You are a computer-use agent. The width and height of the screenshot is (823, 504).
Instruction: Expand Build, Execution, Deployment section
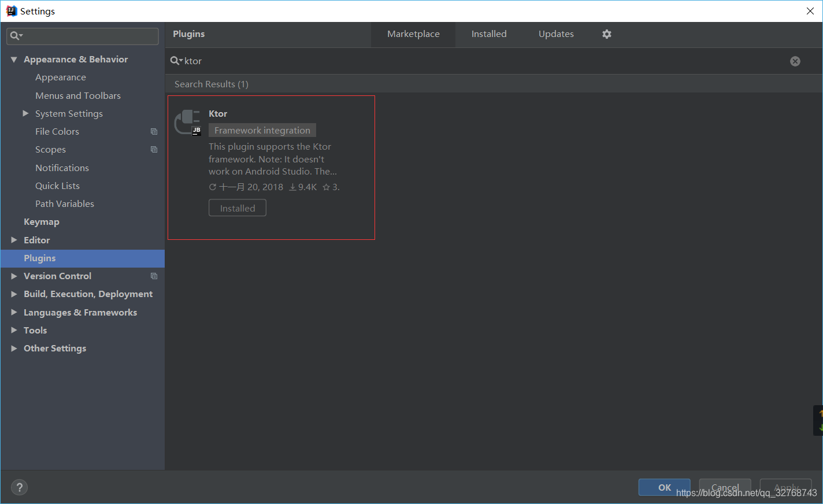14,294
